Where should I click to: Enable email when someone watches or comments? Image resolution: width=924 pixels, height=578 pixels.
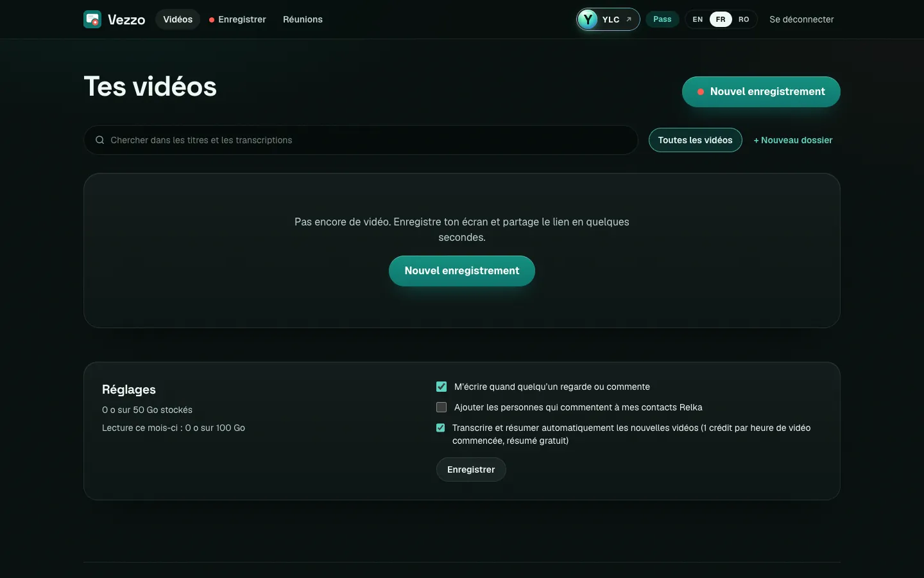[441, 387]
